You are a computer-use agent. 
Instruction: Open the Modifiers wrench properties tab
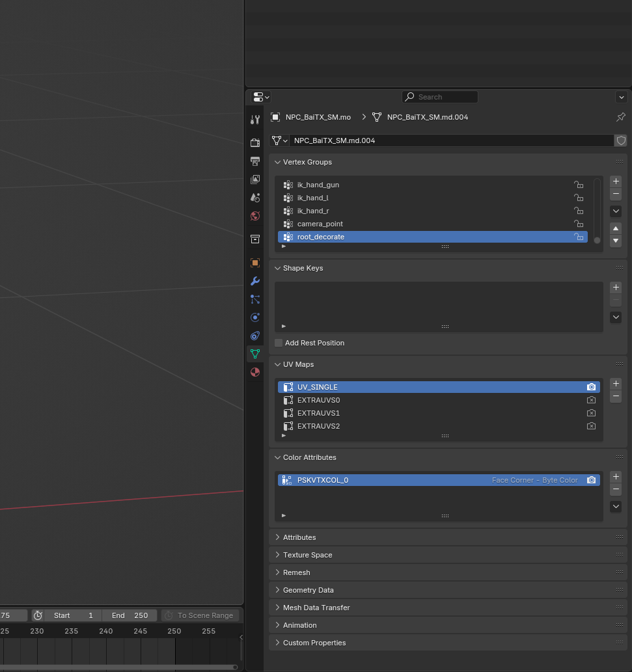pos(255,281)
